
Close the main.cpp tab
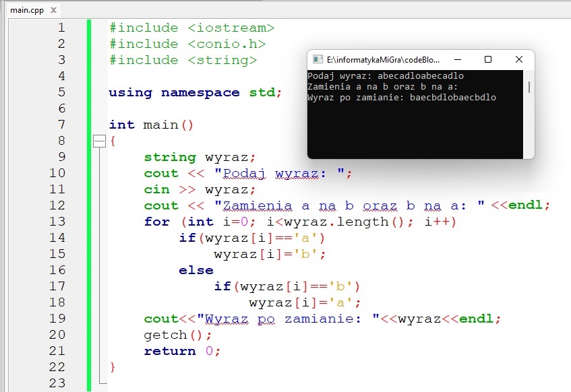tap(53, 10)
